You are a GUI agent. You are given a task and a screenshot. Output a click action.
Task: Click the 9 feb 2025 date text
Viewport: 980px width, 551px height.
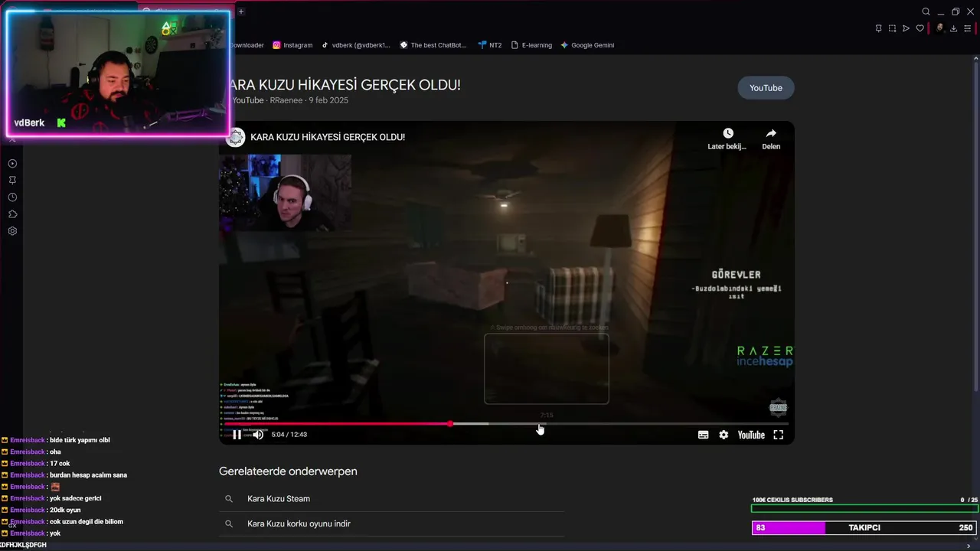point(328,100)
